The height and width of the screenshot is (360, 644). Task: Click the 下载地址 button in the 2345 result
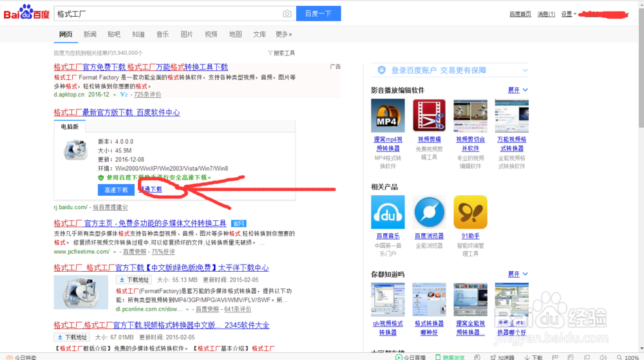(72, 337)
